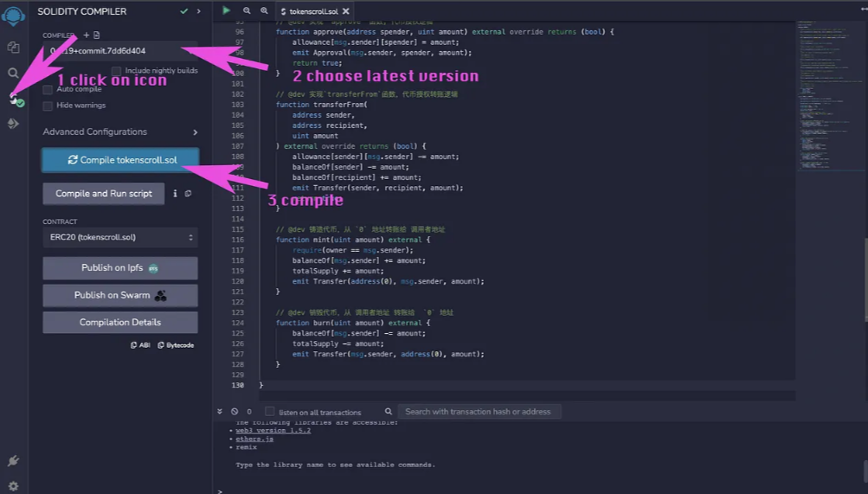This screenshot has width=868, height=494.
Task: Open the Solidity compiler sidebar icon
Action: tap(16, 99)
